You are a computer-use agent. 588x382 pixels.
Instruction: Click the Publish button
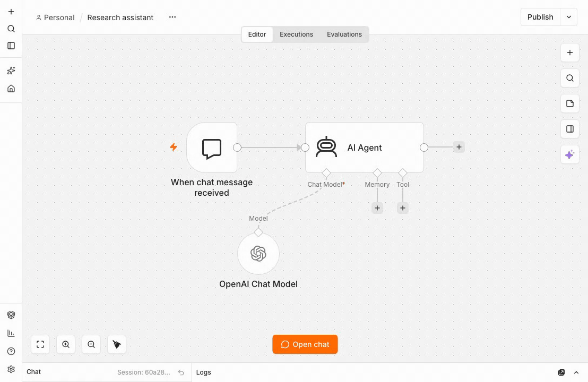click(540, 18)
